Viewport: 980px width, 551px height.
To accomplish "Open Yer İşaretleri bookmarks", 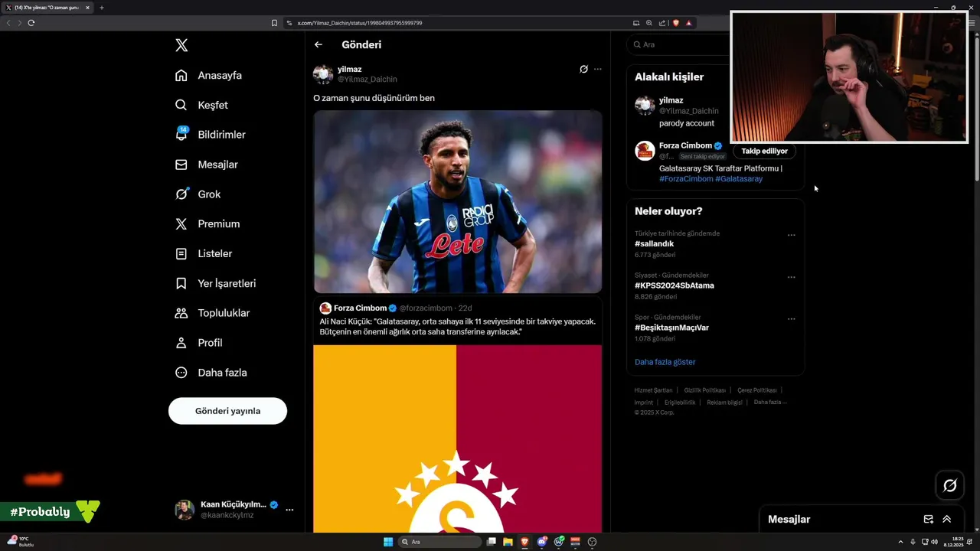I will click(215, 283).
